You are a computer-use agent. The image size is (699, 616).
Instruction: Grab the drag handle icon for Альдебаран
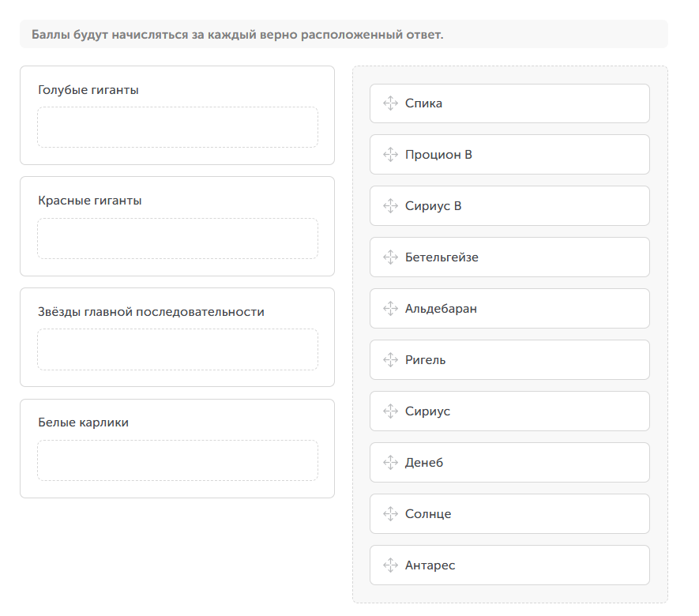390,309
